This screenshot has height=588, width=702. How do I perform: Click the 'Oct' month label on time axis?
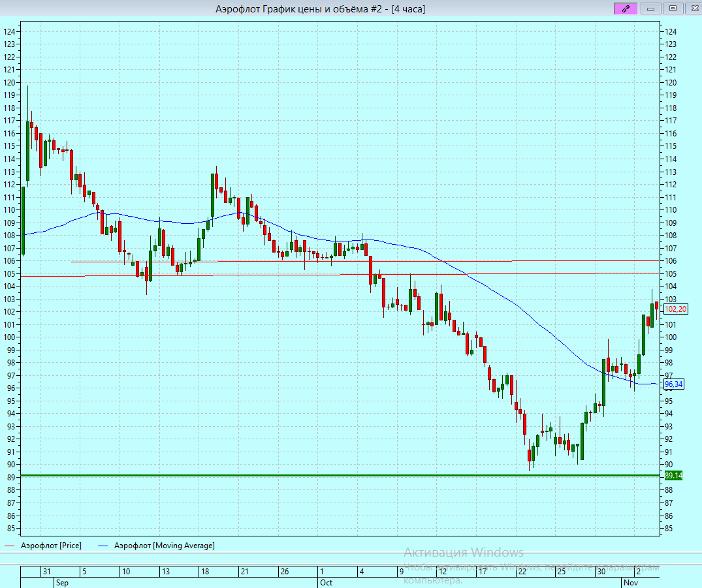click(x=327, y=583)
